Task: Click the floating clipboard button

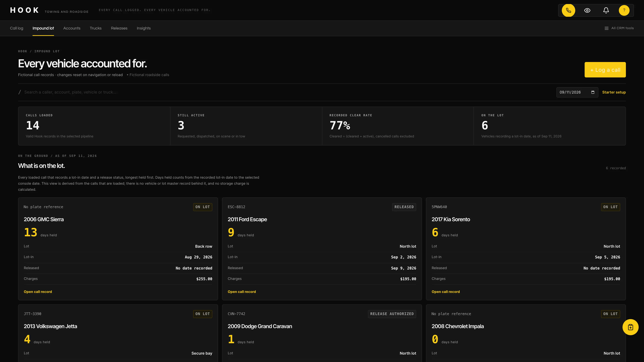Action: [630, 327]
